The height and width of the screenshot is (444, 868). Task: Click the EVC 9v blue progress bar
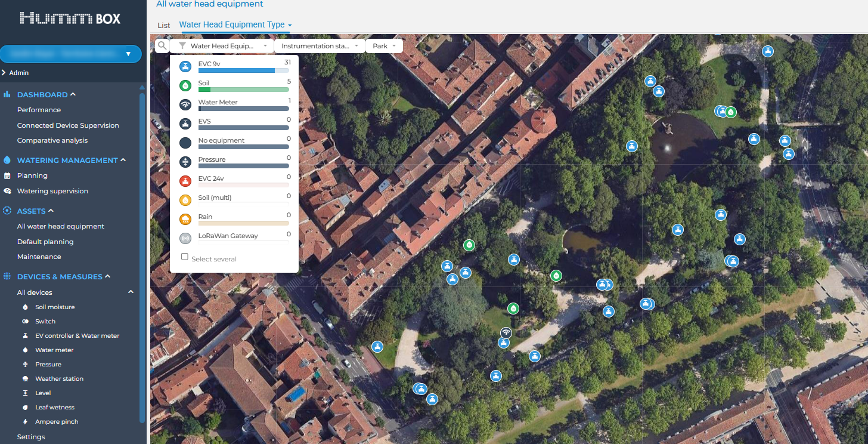click(237, 70)
